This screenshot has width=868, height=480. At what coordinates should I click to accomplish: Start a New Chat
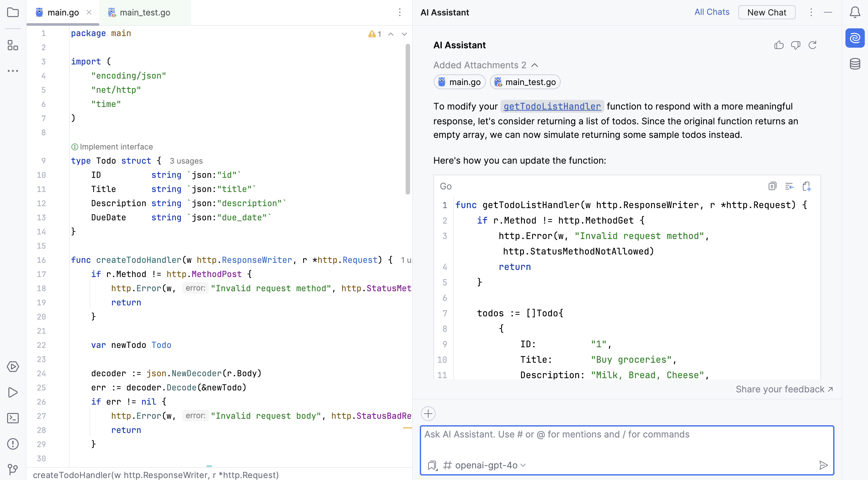[766, 12]
